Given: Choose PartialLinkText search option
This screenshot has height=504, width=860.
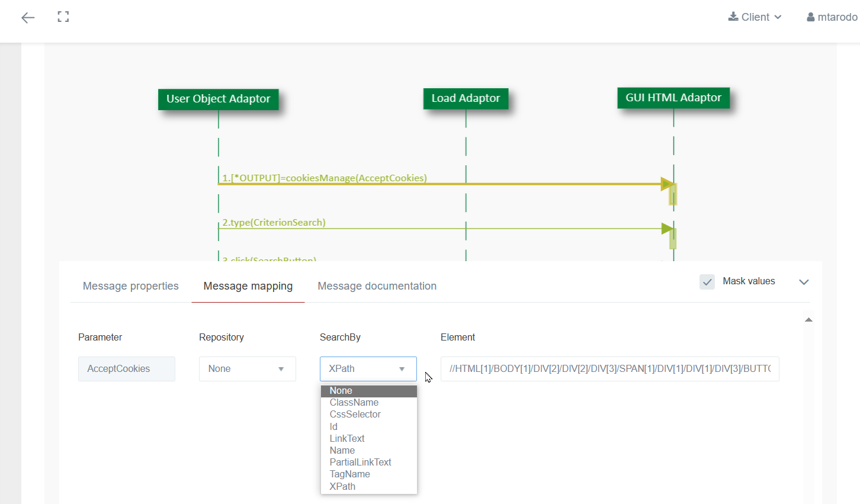Looking at the screenshot, I should click(361, 463).
